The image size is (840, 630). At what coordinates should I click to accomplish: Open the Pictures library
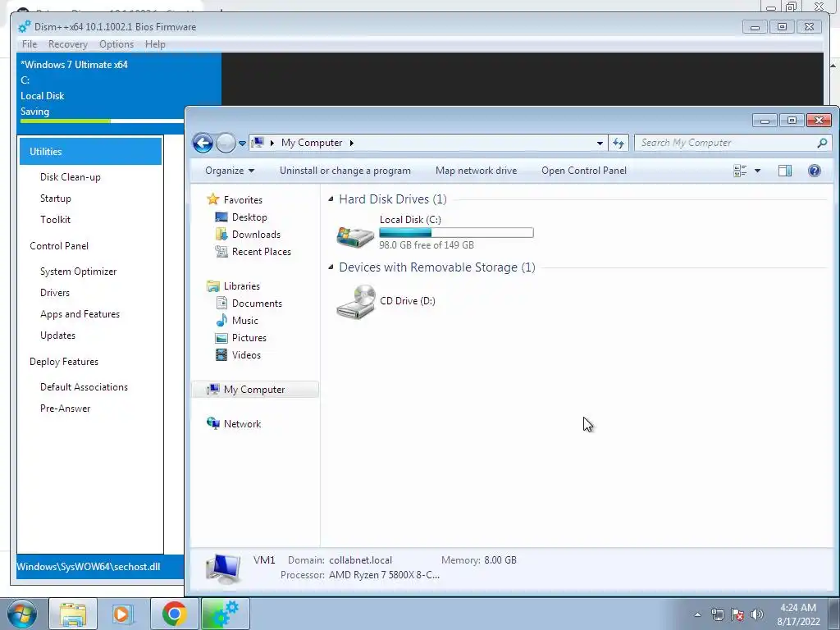click(x=249, y=338)
